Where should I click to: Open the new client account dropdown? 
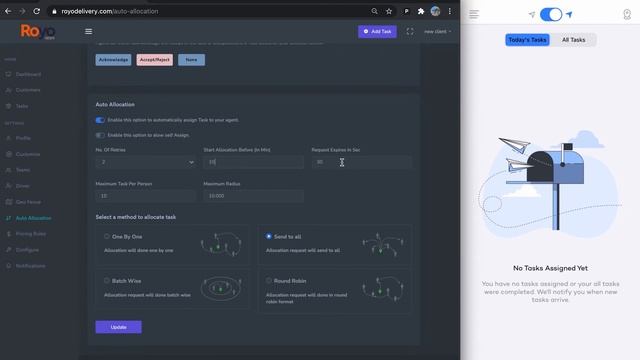(x=438, y=31)
